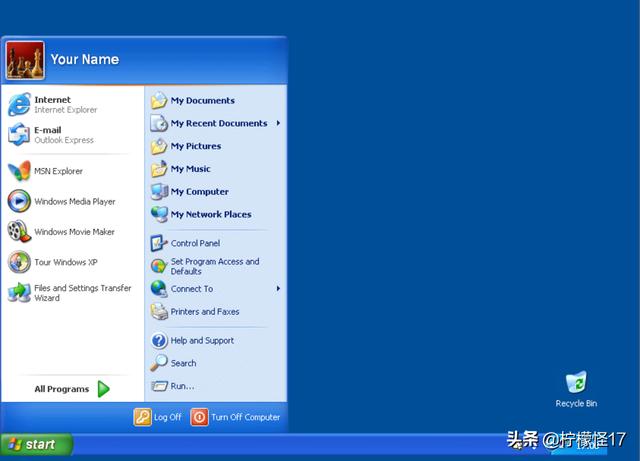640x461 pixels.
Task: Click the Your Name user title
Action: click(x=85, y=59)
